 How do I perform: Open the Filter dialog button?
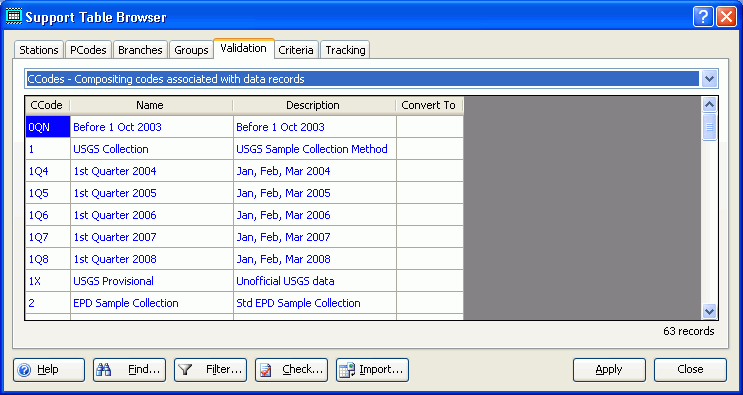210,370
